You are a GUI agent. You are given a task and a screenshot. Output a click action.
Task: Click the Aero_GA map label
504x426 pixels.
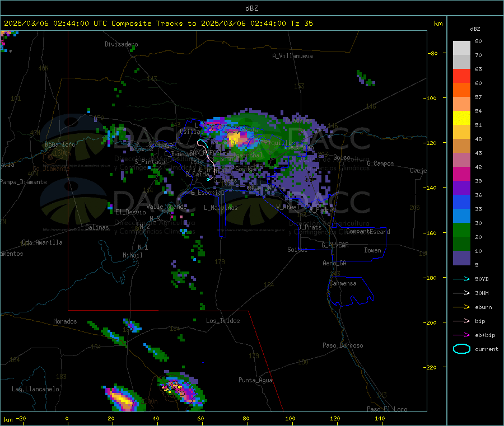pyautogui.click(x=334, y=263)
